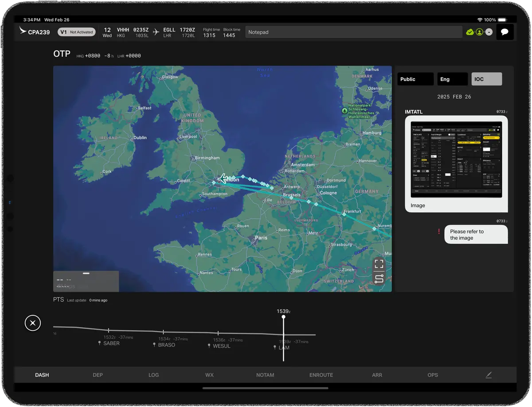Select the pencil annotation icon in bottom bar
This screenshot has width=532, height=407.
coord(489,375)
